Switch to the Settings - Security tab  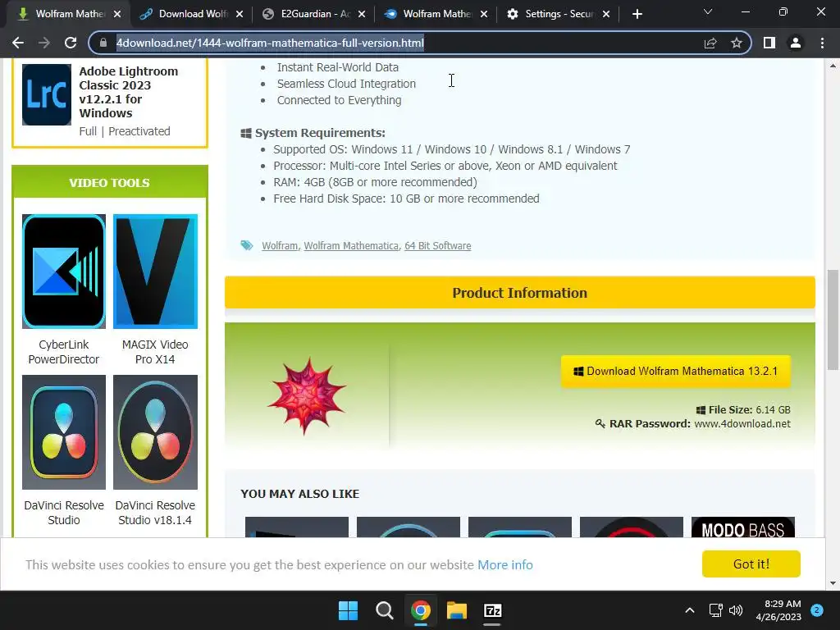pos(550,14)
